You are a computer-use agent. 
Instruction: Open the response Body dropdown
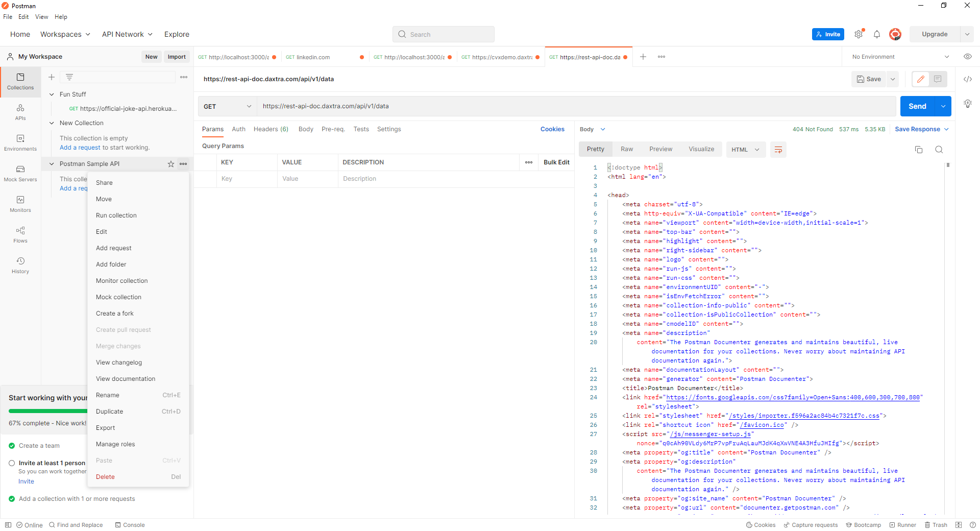[x=593, y=129]
